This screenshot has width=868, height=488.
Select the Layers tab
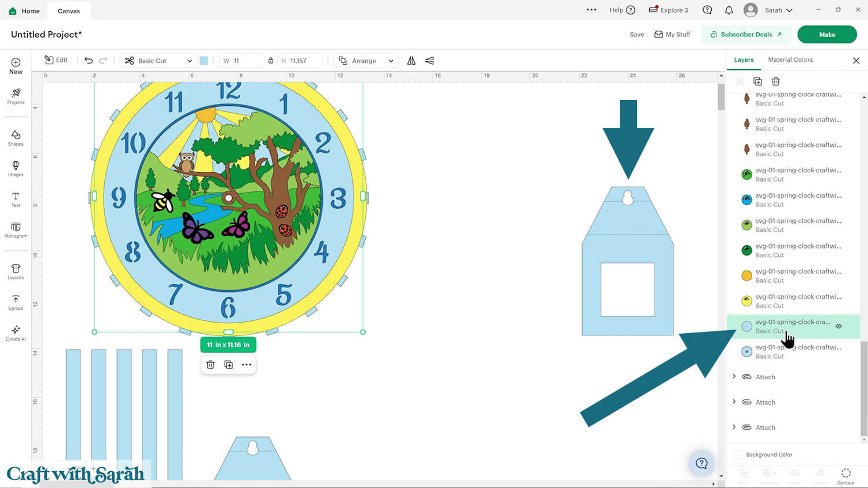click(x=744, y=60)
